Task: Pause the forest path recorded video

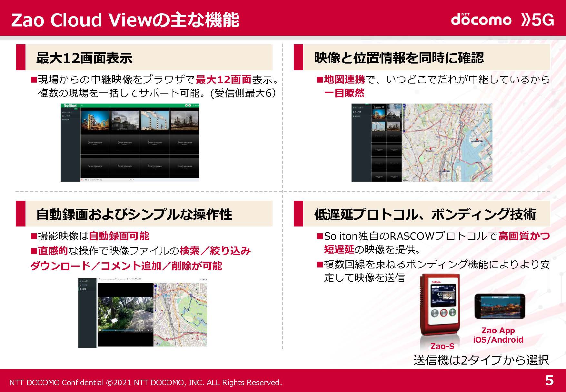Action: [x=100, y=330]
